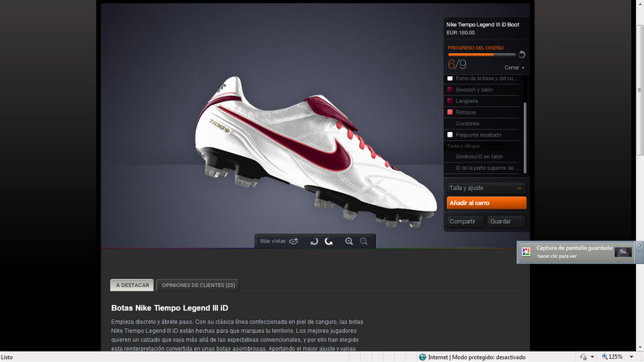Click 'hacer clic para ver' in notification
644x362 pixels.
point(557,256)
